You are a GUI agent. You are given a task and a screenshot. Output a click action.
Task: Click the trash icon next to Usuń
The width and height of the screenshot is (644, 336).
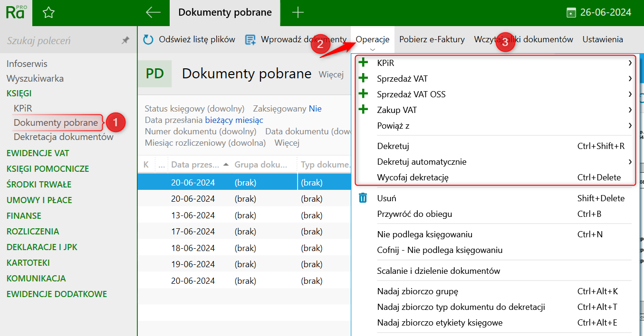pos(363,198)
